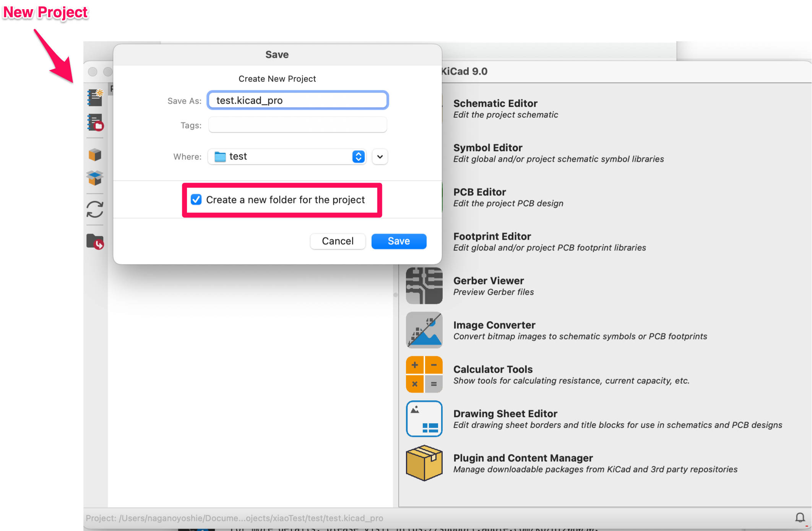Click Refresh project files icon
812x531 pixels.
95,209
